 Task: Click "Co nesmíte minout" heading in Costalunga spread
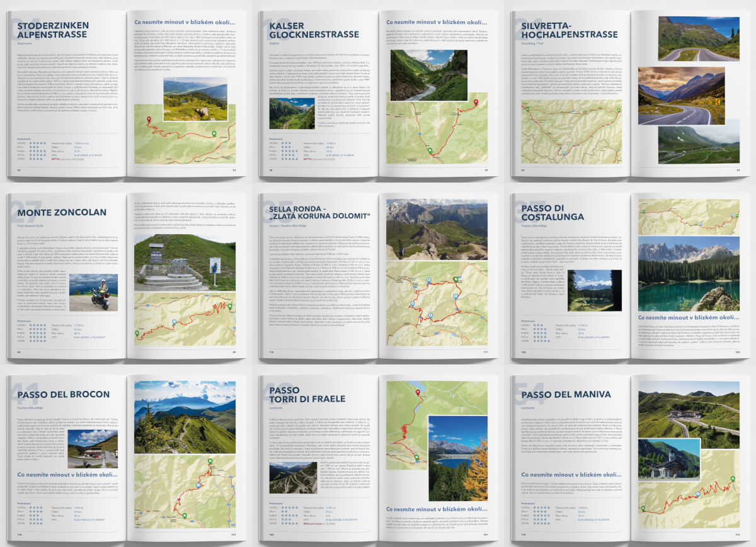[x=689, y=317]
